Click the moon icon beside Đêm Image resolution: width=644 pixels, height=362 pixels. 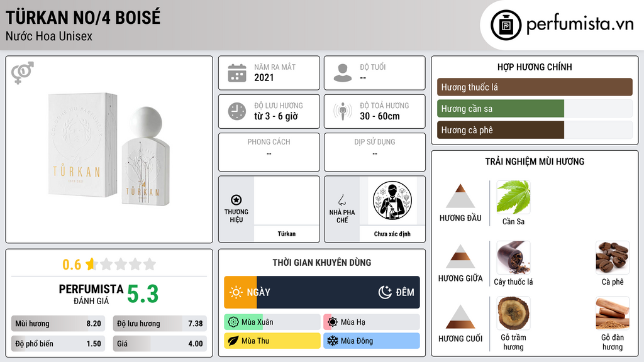point(385,292)
